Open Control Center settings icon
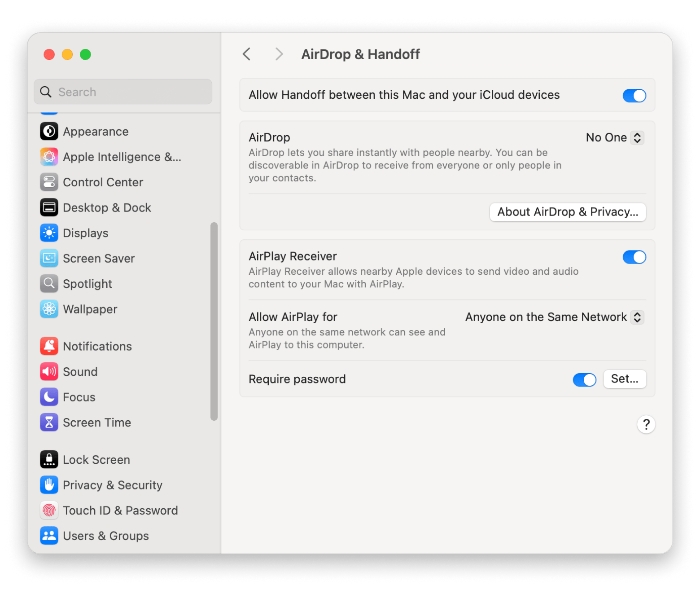Viewport: 700px width, 590px height. (49, 182)
